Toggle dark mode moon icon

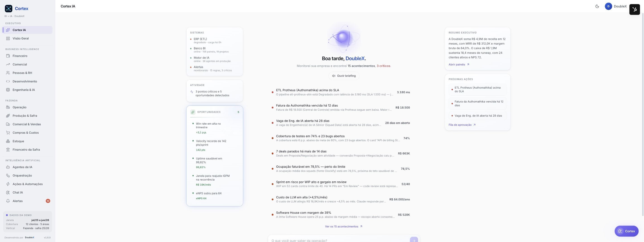tap(597, 7)
